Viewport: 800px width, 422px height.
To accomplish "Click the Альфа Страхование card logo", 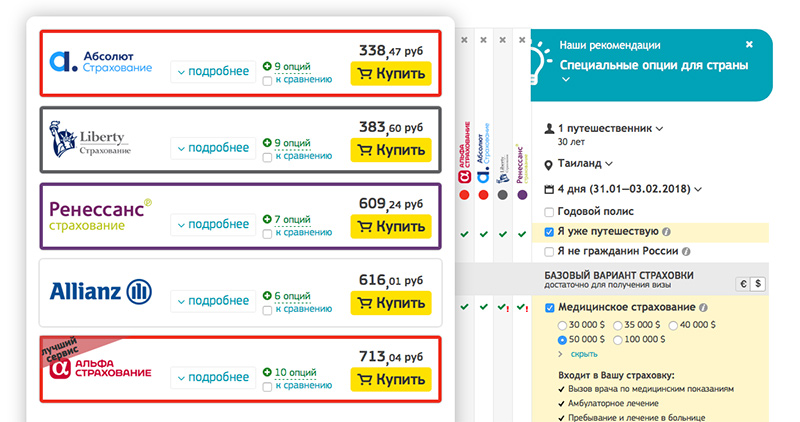I will tap(101, 368).
